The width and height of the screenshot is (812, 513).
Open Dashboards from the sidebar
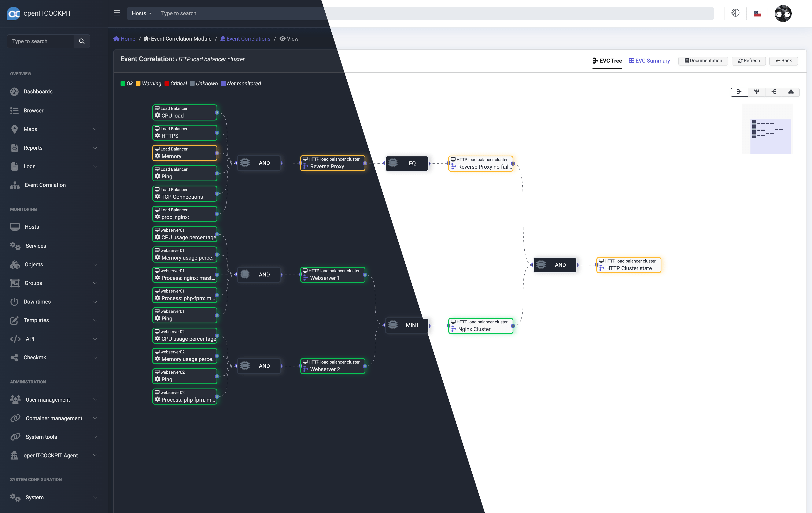[38, 92]
